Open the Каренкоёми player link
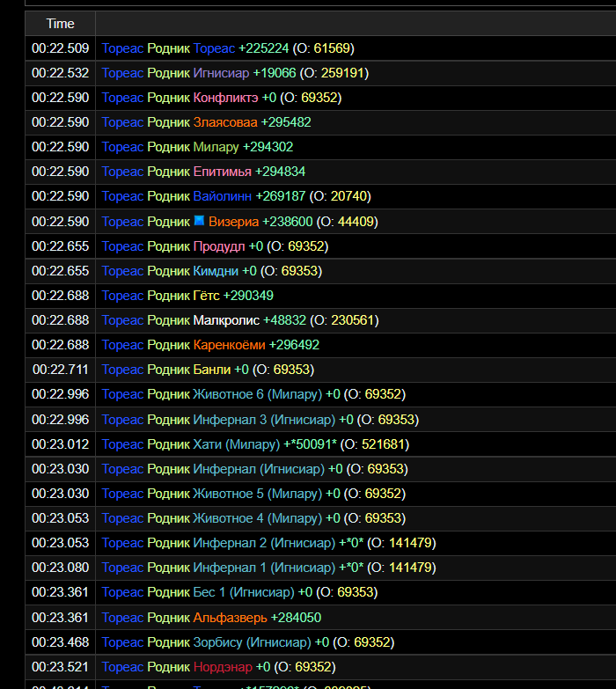This screenshot has width=616, height=689. (x=230, y=345)
